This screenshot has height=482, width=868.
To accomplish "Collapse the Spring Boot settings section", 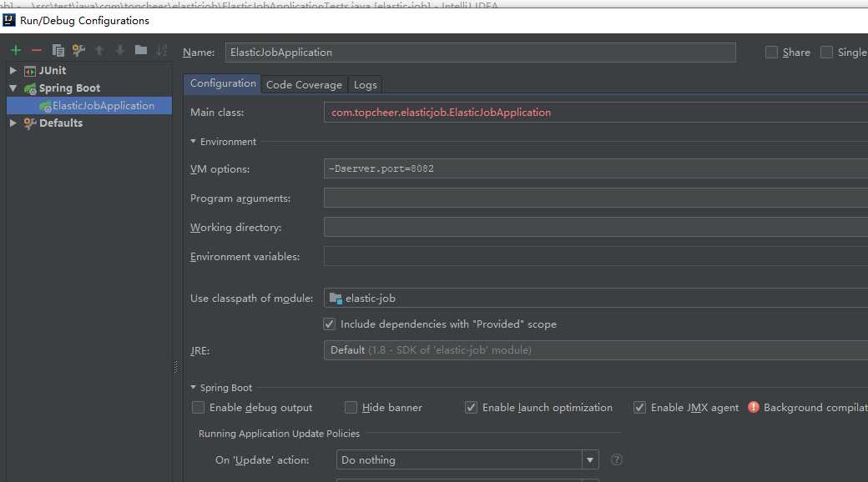I will 193,388.
